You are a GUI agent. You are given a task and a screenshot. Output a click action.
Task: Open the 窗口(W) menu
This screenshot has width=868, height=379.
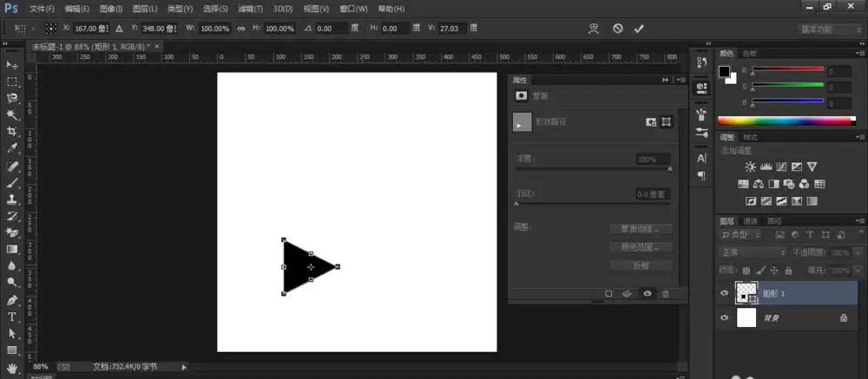tap(353, 9)
